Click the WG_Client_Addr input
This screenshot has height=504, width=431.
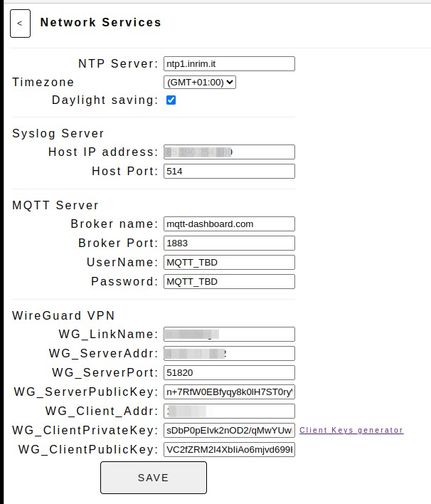point(229,411)
